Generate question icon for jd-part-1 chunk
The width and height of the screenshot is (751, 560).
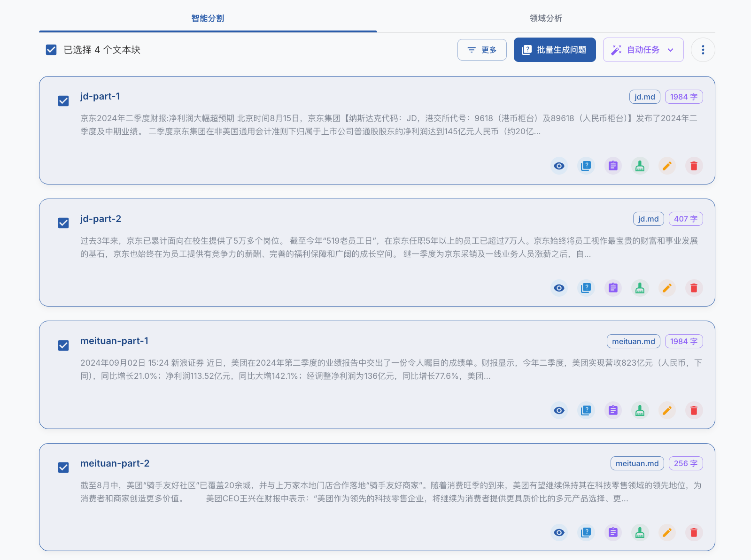[586, 166]
